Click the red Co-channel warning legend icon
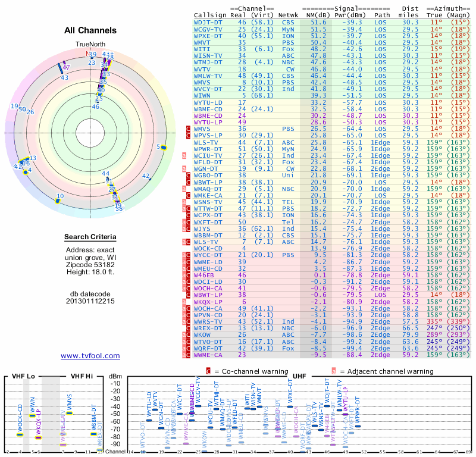This screenshot has height=457, width=476. [x=208, y=371]
